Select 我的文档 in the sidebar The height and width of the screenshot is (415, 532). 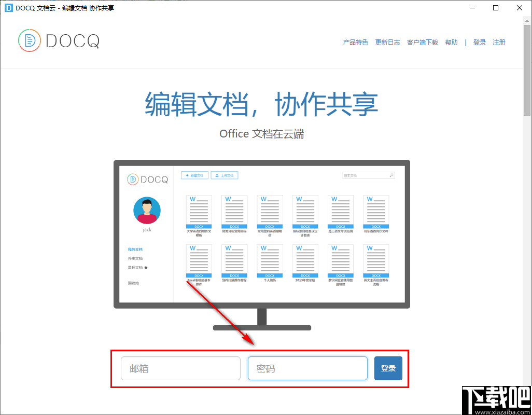135,249
